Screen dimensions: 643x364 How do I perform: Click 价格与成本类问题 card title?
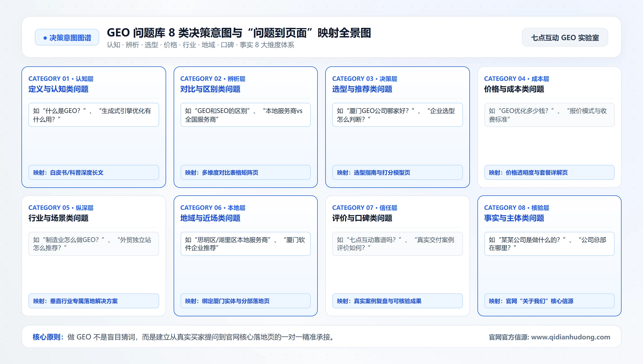[x=514, y=89]
